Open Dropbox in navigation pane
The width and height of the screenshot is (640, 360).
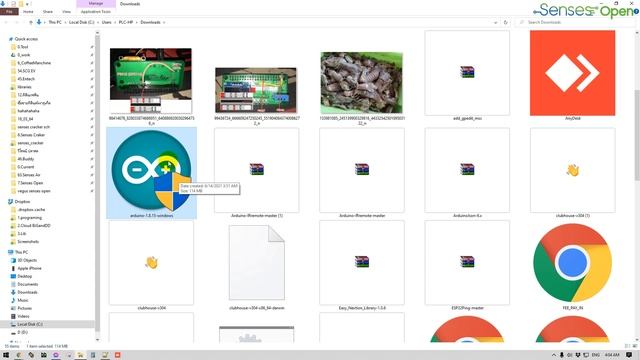point(22,202)
